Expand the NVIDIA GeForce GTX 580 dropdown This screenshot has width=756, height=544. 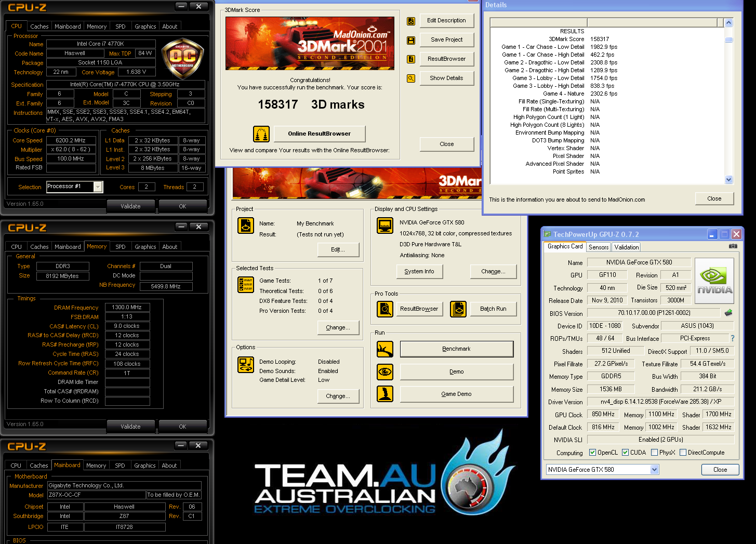(x=654, y=470)
